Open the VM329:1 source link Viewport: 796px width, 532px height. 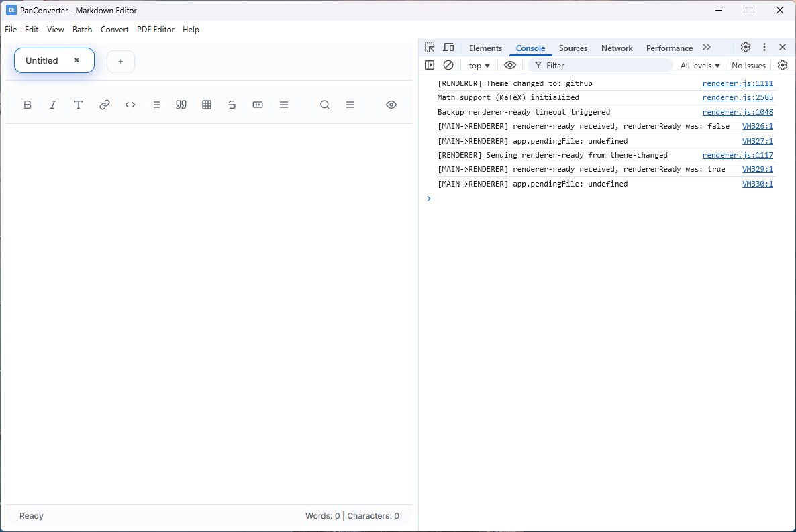(758, 170)
